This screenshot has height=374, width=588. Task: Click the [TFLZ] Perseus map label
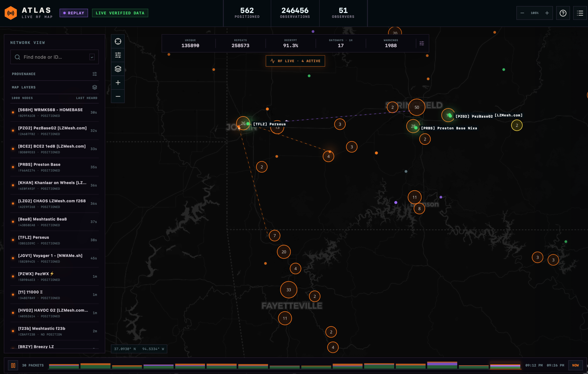[269, 124]
